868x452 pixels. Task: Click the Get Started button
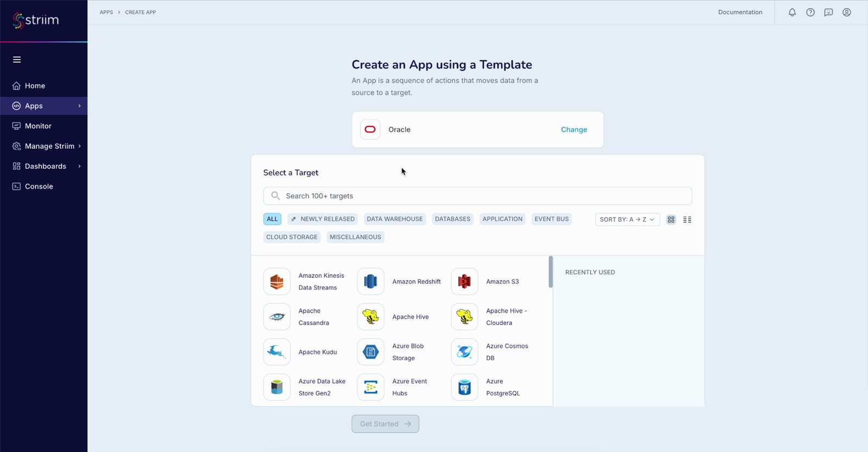pos(385,424)
